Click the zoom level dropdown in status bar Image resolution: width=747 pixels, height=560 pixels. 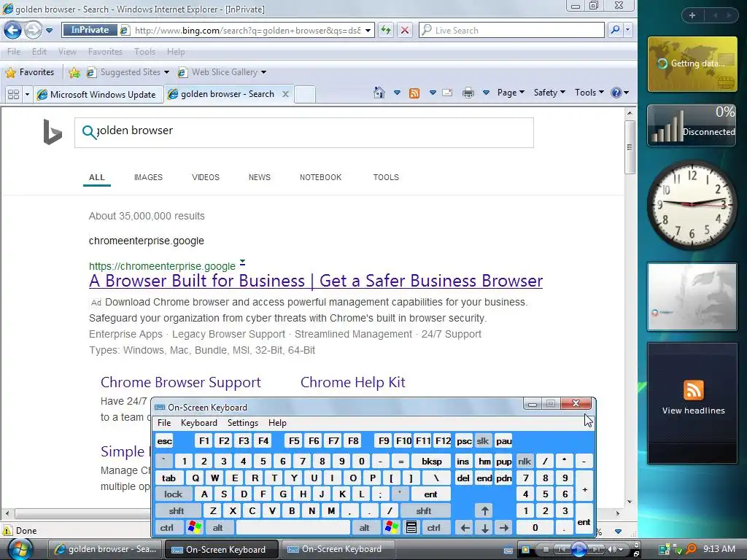click(618, 531)
